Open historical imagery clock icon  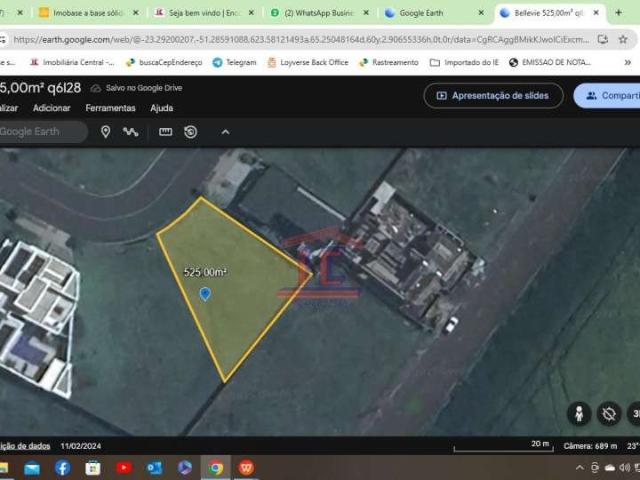(x=190, y=132)
